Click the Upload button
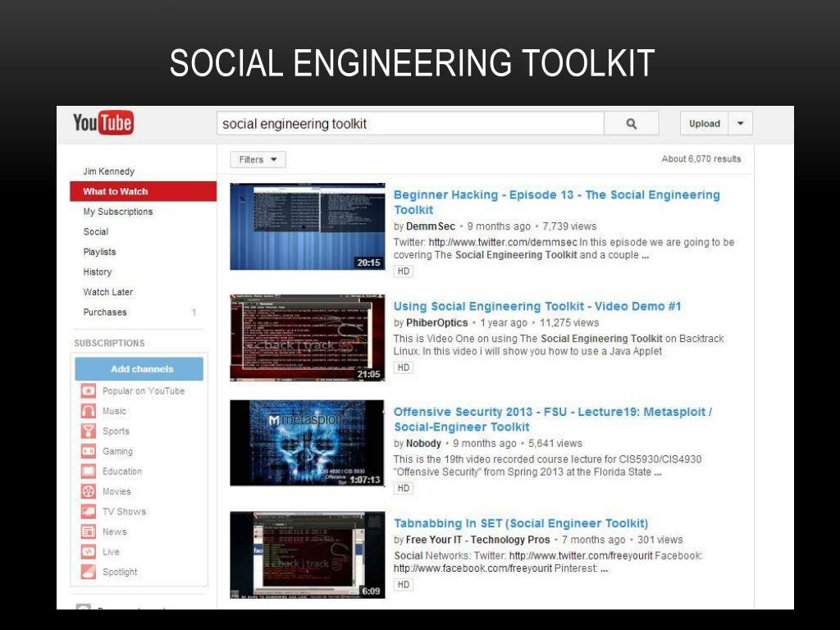The image size is (840, 630). click(x=705, y=124)
